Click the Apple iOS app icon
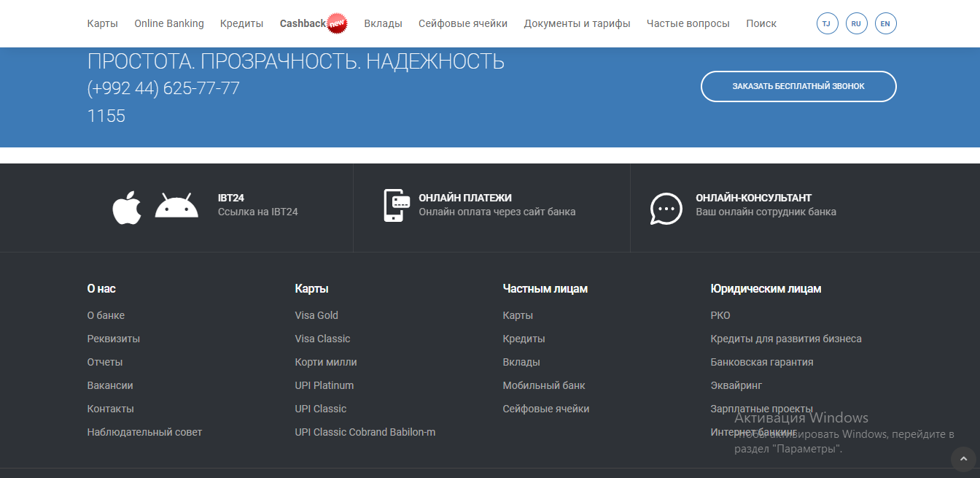Screen dimensions: 980x478 point(127,208)
